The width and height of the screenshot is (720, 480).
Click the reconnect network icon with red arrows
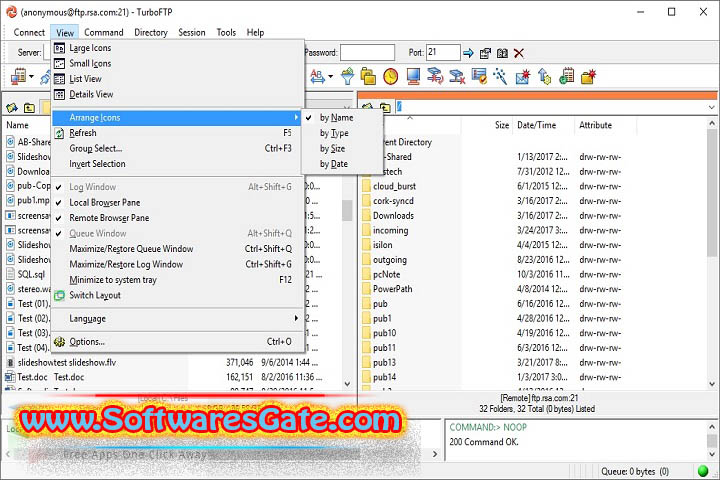tap(435, 76)
